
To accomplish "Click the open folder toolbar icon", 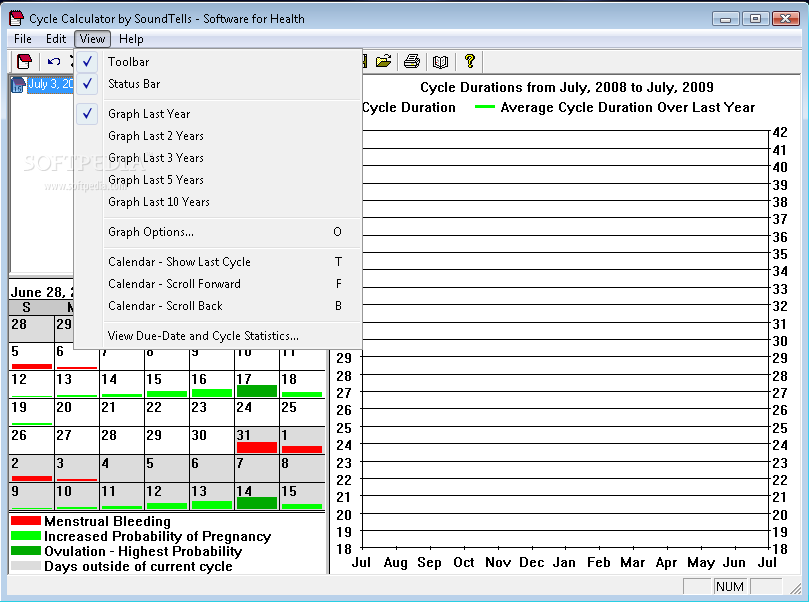I will pos(383,61).
